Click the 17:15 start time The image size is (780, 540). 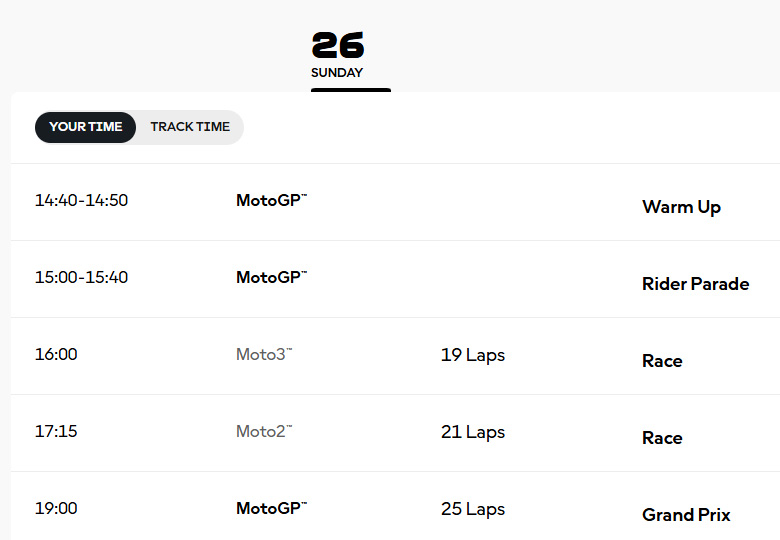(56, 431)
